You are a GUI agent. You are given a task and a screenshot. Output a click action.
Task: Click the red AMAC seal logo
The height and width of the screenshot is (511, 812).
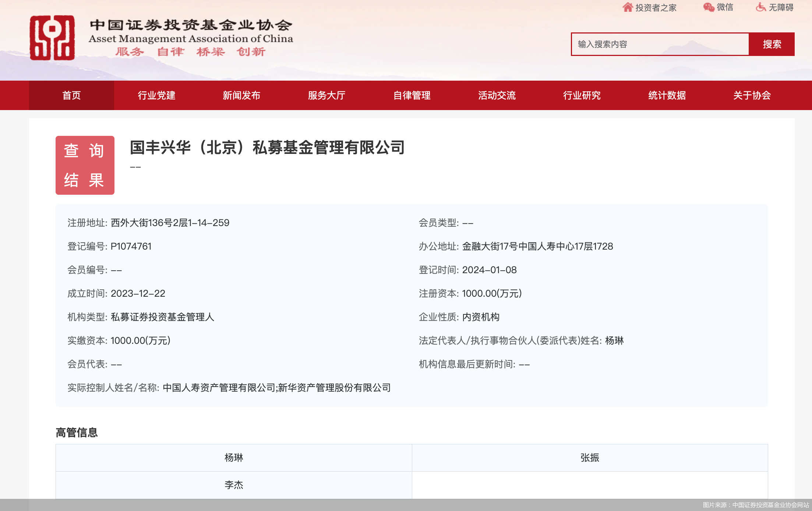pyautogui.click(x=52, y=38)
